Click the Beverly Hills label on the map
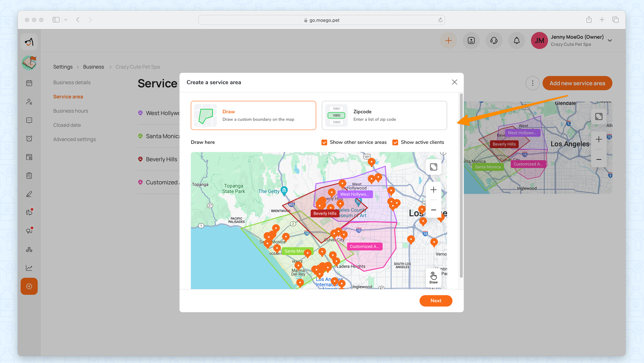644x363 pixels. pyautogui.click(x=325, y=213)
